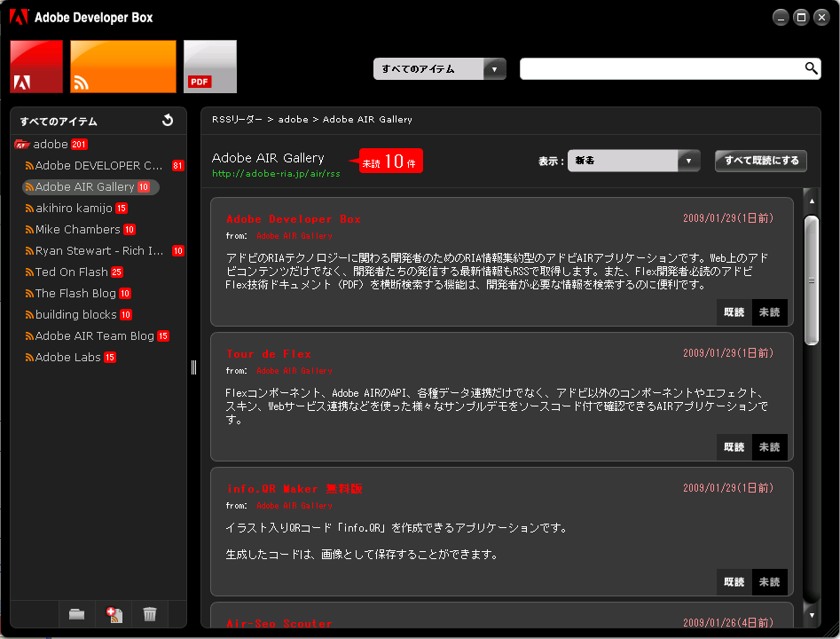Click from: Adobe AIR Gallery under Tour de Flex
Viewport: 840px width, 639px height.
294,371
